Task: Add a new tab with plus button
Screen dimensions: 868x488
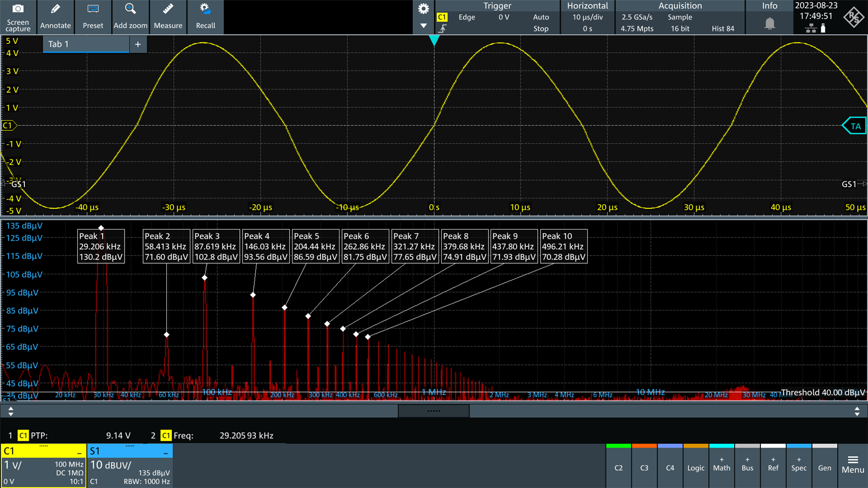Action: point(138,44)
